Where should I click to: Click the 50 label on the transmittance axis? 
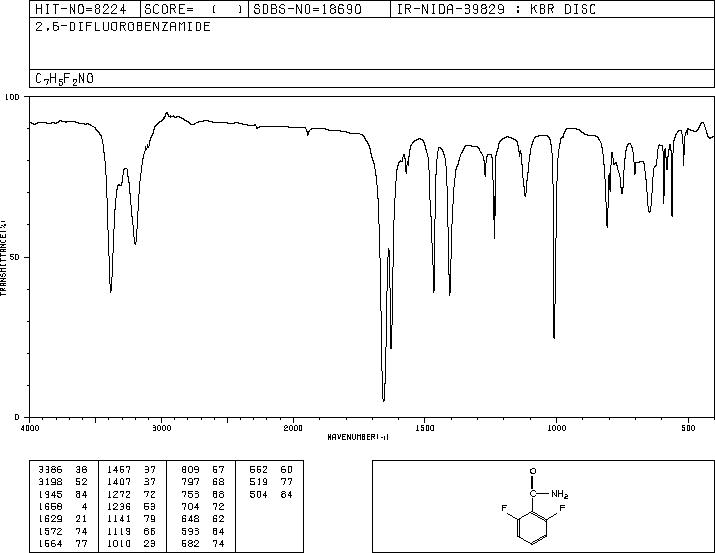(x=15, y=257)
